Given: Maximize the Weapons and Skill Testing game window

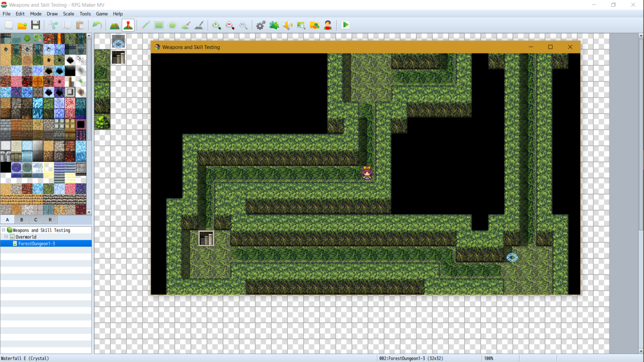Looking at the screenshot, I should click(x=550, y=47).
